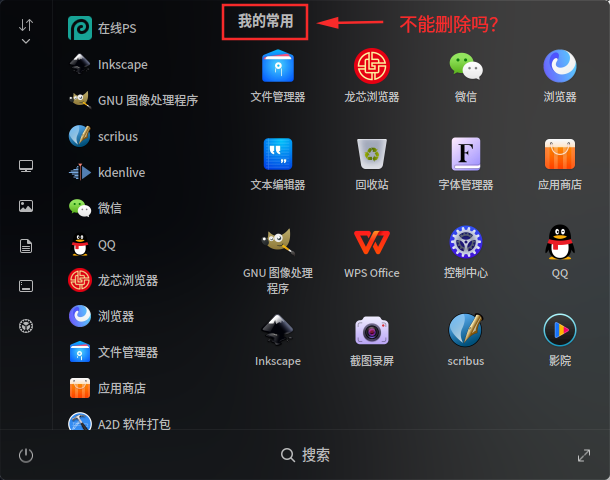Launch 文本编辑器 from the grid
Image resolution: width=610 pixels, height=480 pixels.
[x=278, y=164]
